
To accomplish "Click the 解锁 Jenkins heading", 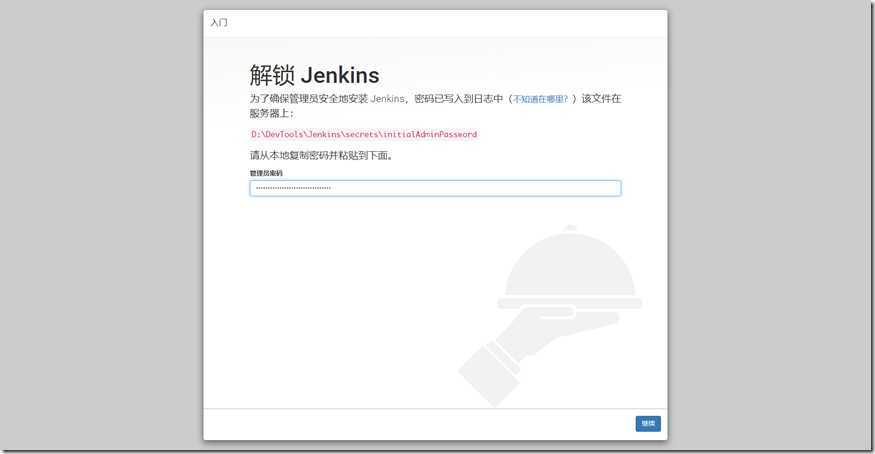I will 314,75.
